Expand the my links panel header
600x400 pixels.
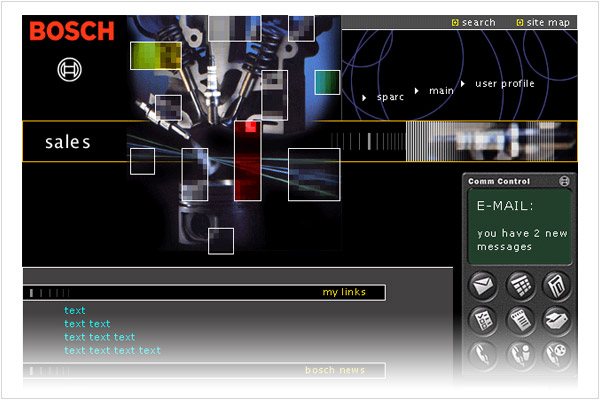coord(343,292)
